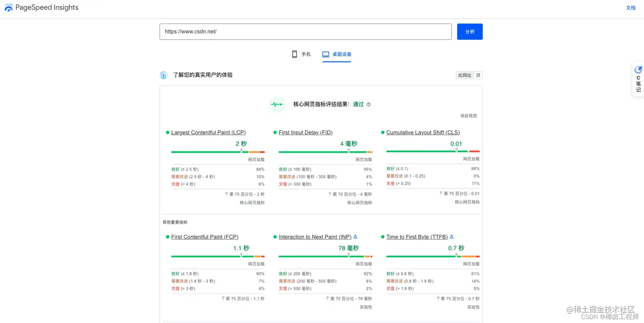644x323 pixels.
Task: Click the TTFB distribution bar
Action: pos(433,256)
